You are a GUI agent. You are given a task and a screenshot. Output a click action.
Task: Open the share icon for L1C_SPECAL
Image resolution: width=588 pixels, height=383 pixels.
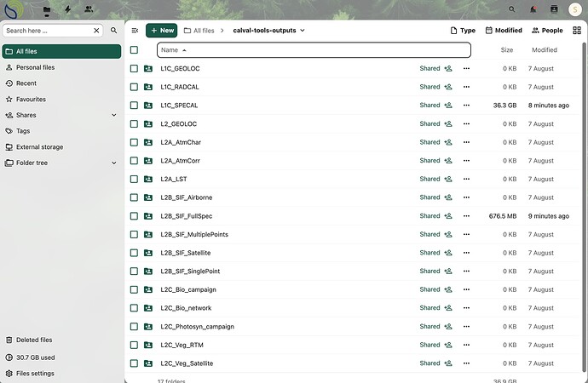(x=448, y=106)
